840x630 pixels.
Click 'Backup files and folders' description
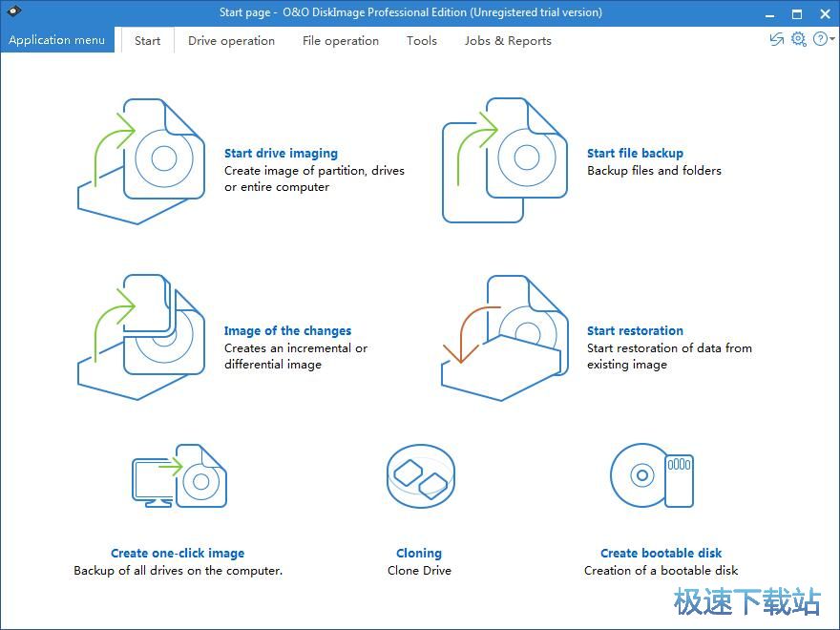pyautogui.click(x=654, y=170)
